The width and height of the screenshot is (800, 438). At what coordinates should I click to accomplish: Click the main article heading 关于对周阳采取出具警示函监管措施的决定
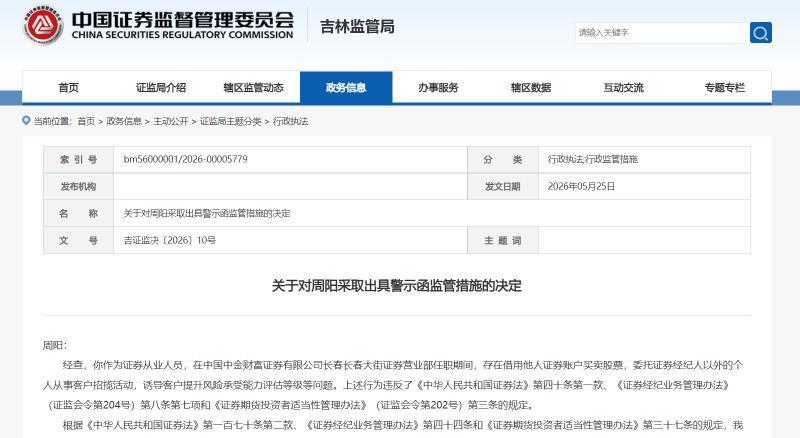coord(396,286)
